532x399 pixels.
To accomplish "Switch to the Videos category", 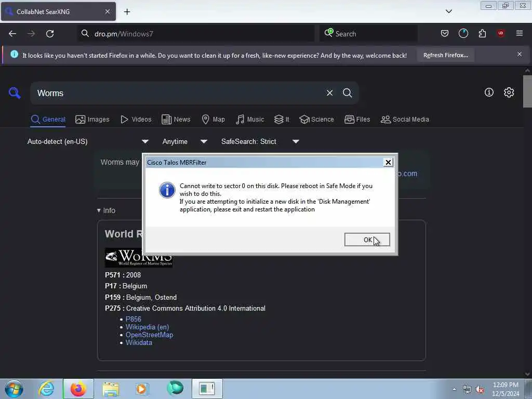I will click(x=136, y=119).
